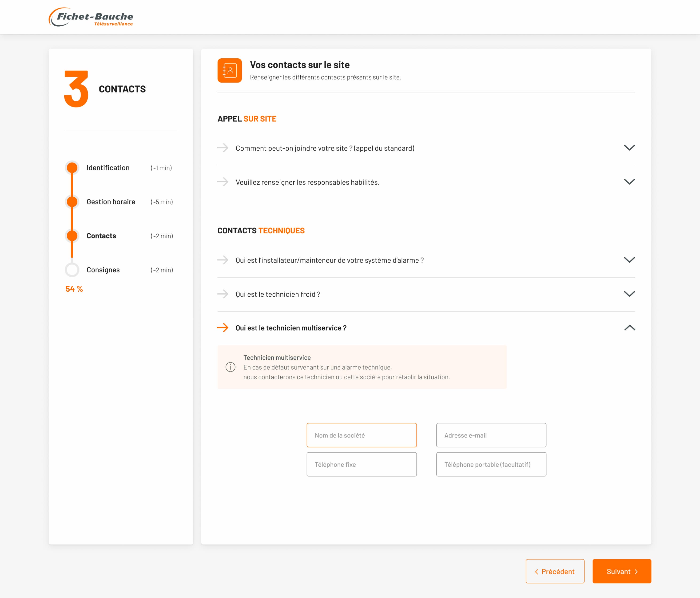The width and height of the screenshot is (700, 598).
Task: Expand the 'Comment peut-on joindre votre site' chevron
Action: pos(629,148)
